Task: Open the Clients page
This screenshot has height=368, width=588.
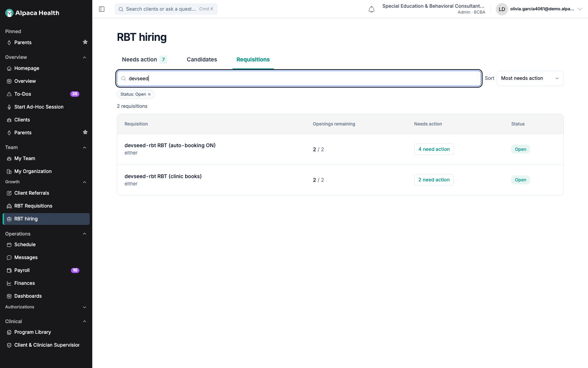Action: click(46, 120)
